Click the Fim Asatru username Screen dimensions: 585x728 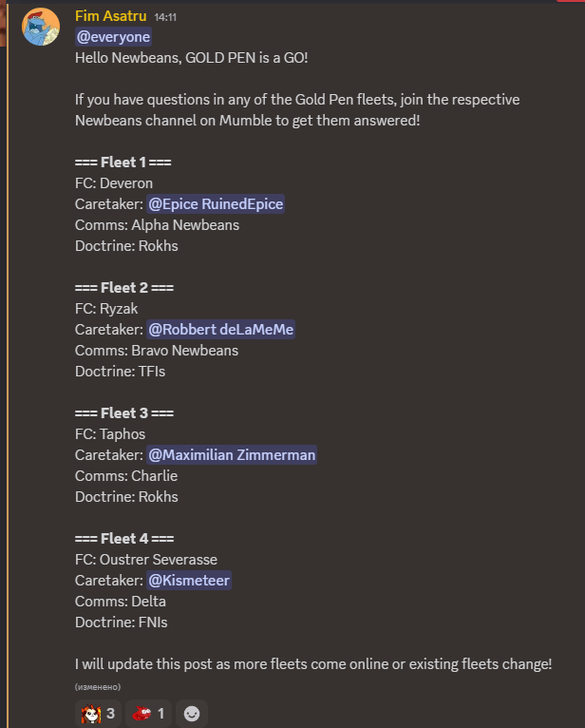pos(111,16)
